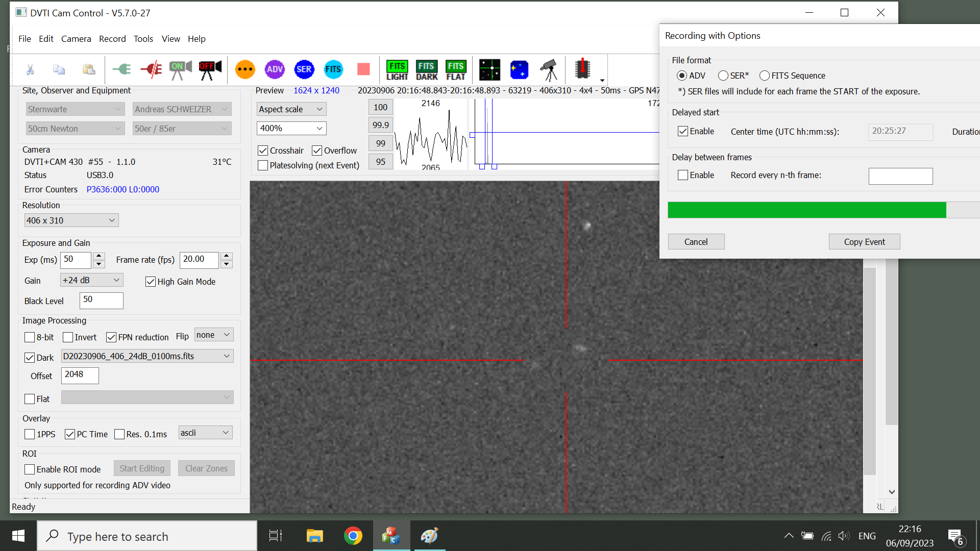Image resolution: width=980 pixels, height=551 pixels.
Task: Open the 400% zoom dropdown
Action: (291, 128)
